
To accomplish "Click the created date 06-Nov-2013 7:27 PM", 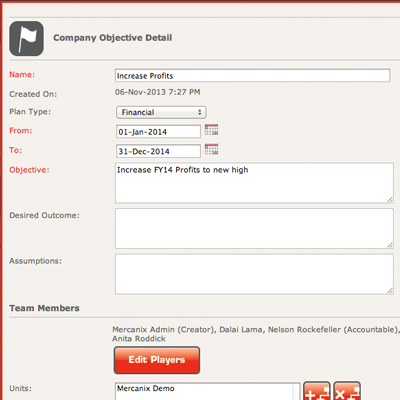I will (158, 92).
